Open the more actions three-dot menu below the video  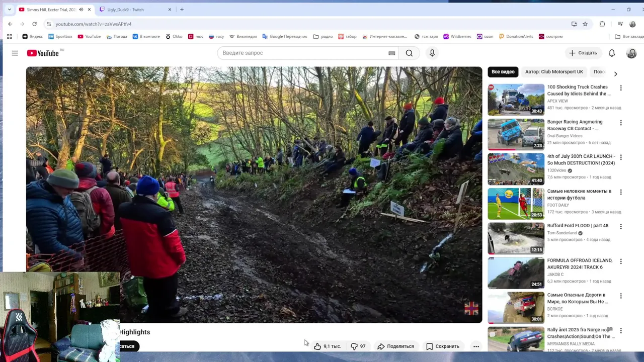pos(476,346)
